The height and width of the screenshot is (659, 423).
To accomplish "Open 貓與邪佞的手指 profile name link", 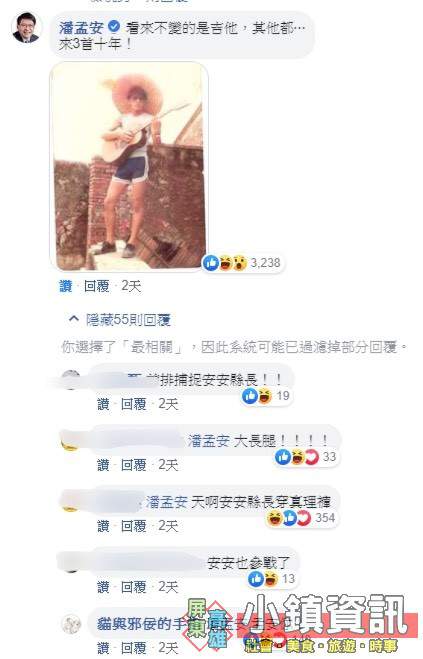I will coord(142,624).
